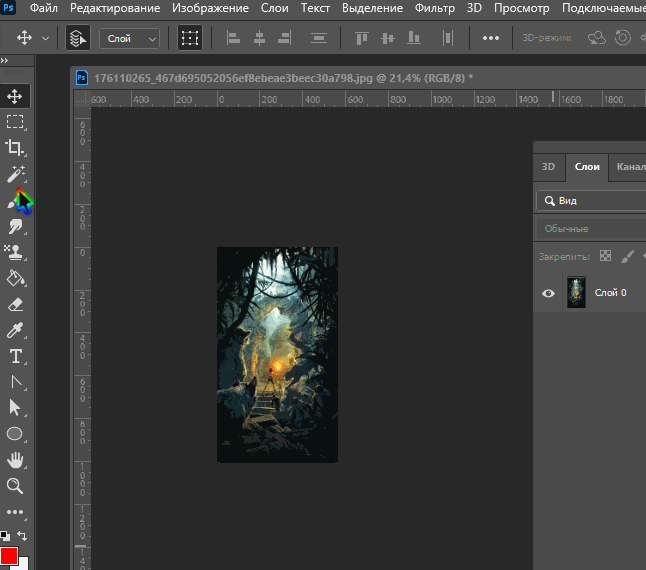
Task: Swap foreground and background colors
Action: pyautogui.click(x=22, y=535)
